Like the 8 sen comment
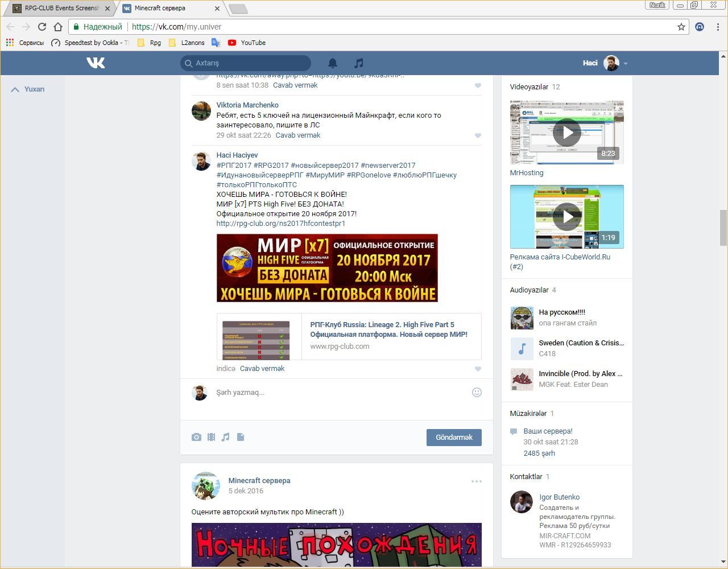 478,85
